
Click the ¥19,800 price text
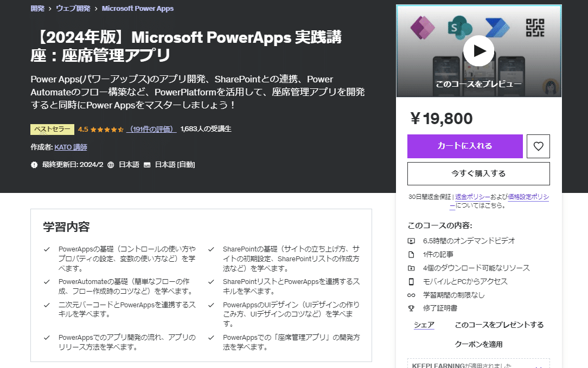(442, 119)
